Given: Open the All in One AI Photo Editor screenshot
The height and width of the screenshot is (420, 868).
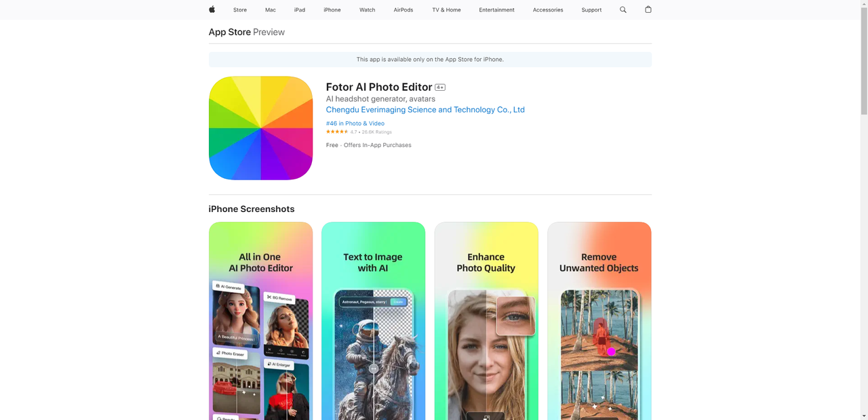Looking at the screenshot, I should point(260,321).
